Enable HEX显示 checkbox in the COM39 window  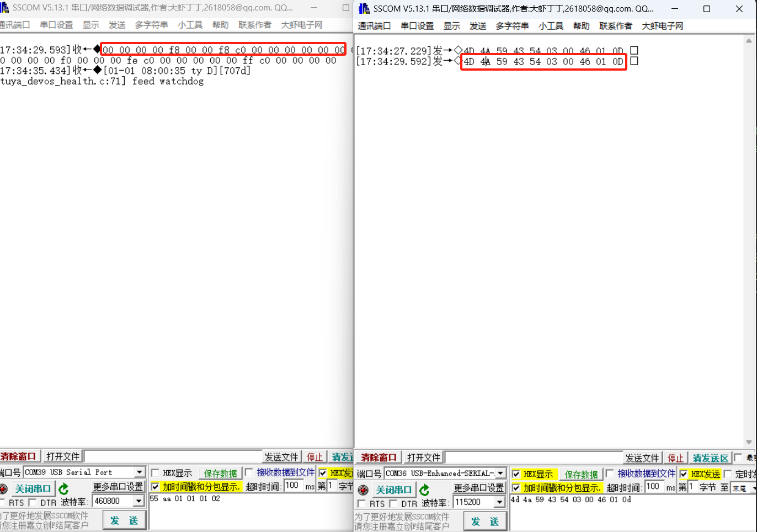(x=155, y=473)
